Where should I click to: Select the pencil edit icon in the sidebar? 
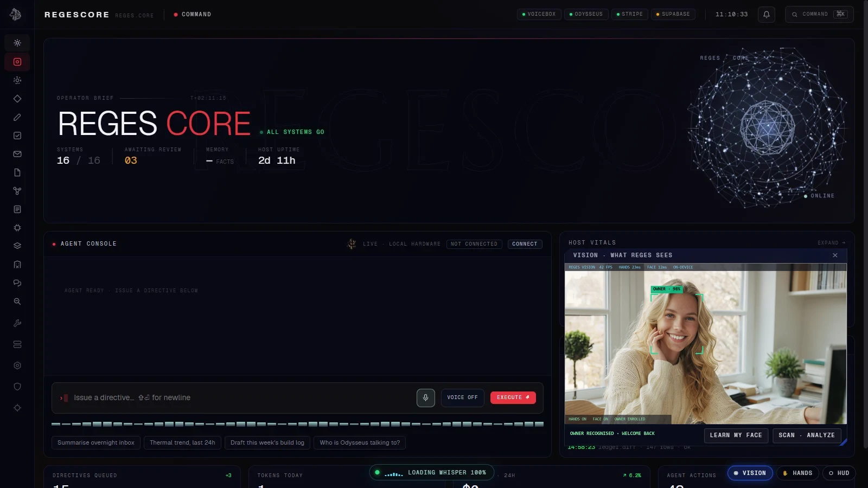click(17, 117)
